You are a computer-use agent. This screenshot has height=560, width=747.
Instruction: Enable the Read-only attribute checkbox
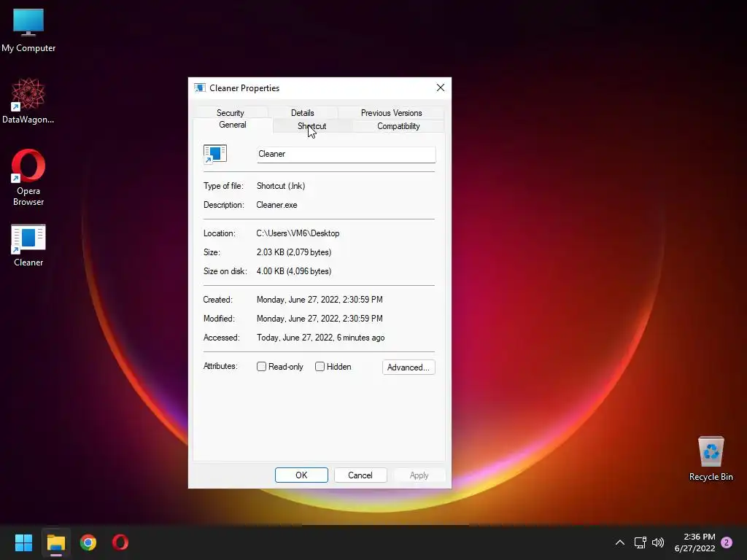[x=262, y=367]
